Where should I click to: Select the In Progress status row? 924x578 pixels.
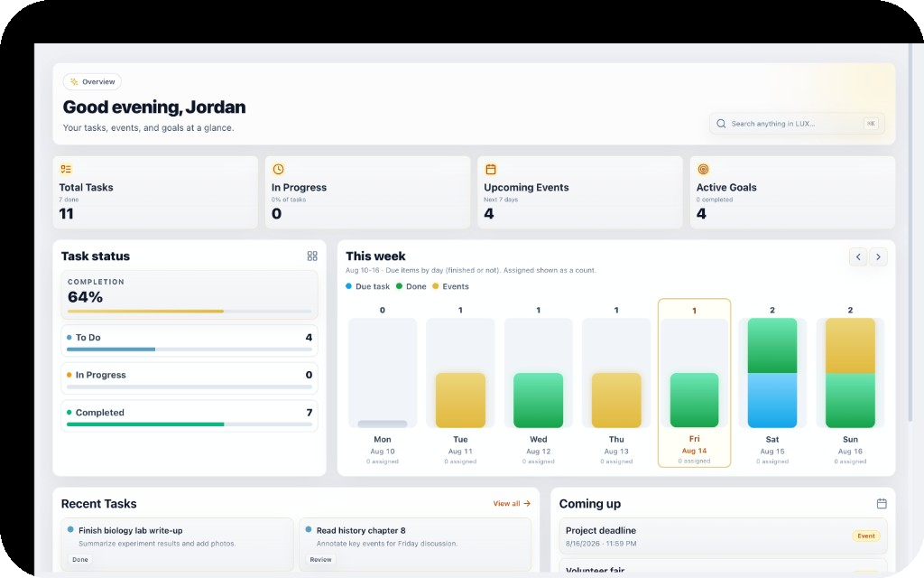189,378
